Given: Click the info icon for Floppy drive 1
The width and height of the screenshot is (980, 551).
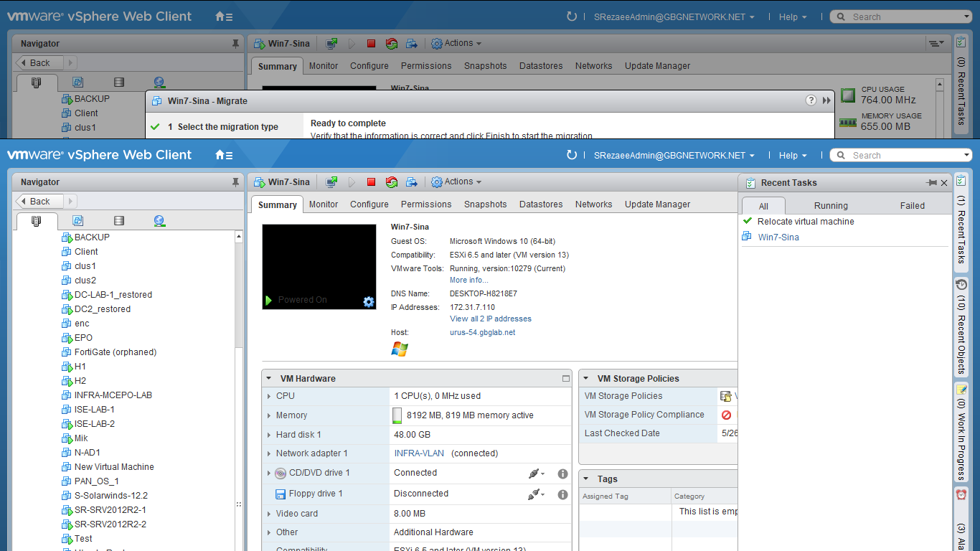Looking at the screenshot, I should [562, 494].
